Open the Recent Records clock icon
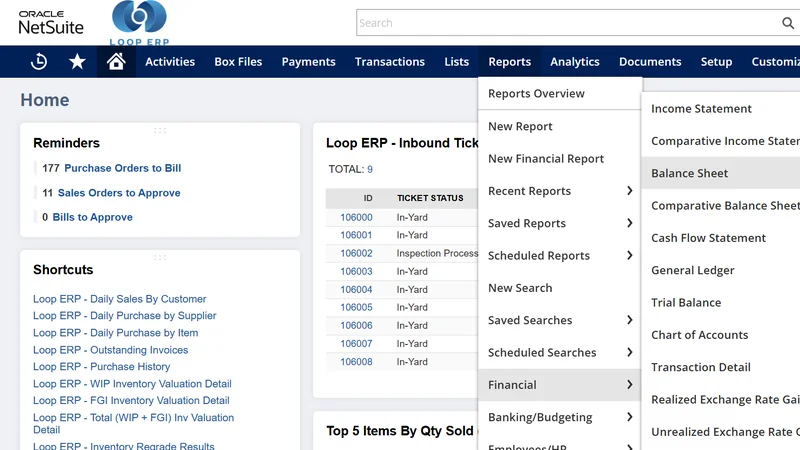The width and height of the screenshot is (800, 450). (39, 62)
